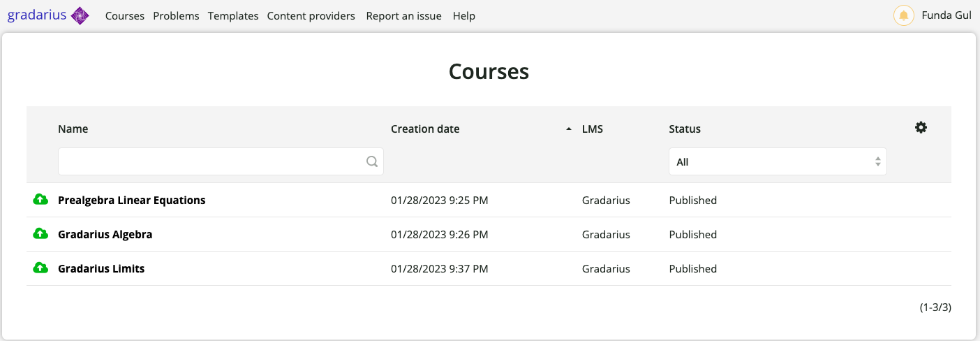Viewport: 980px width, 341px height.
Task: Open the Problems menu item
Action: click(x=176, y=15)
